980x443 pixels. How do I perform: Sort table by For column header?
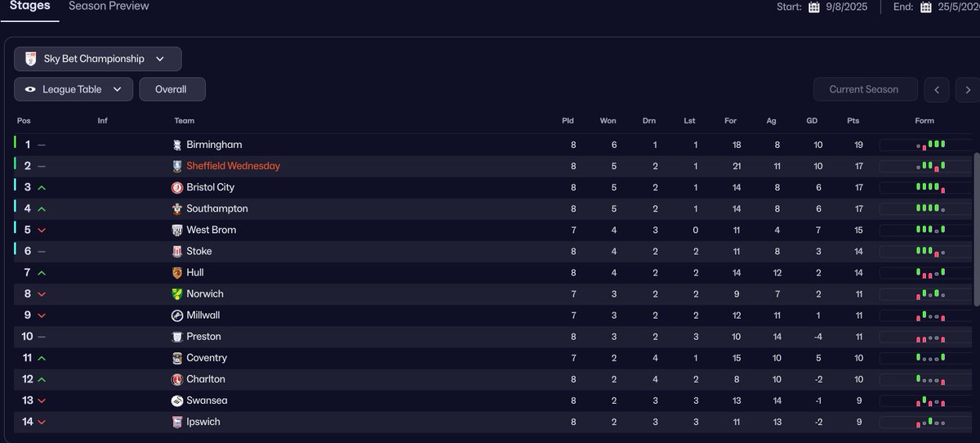[730, 121]
